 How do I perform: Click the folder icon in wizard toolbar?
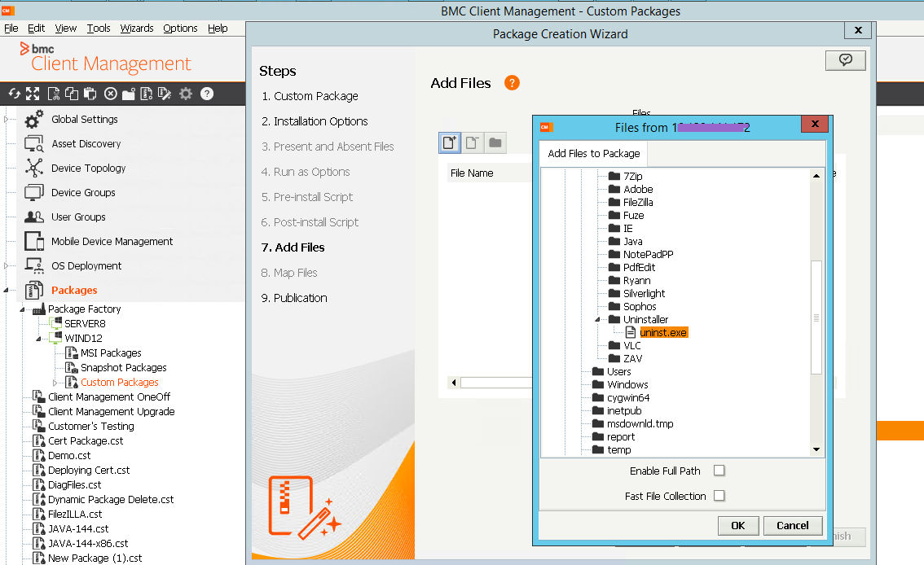495,142
